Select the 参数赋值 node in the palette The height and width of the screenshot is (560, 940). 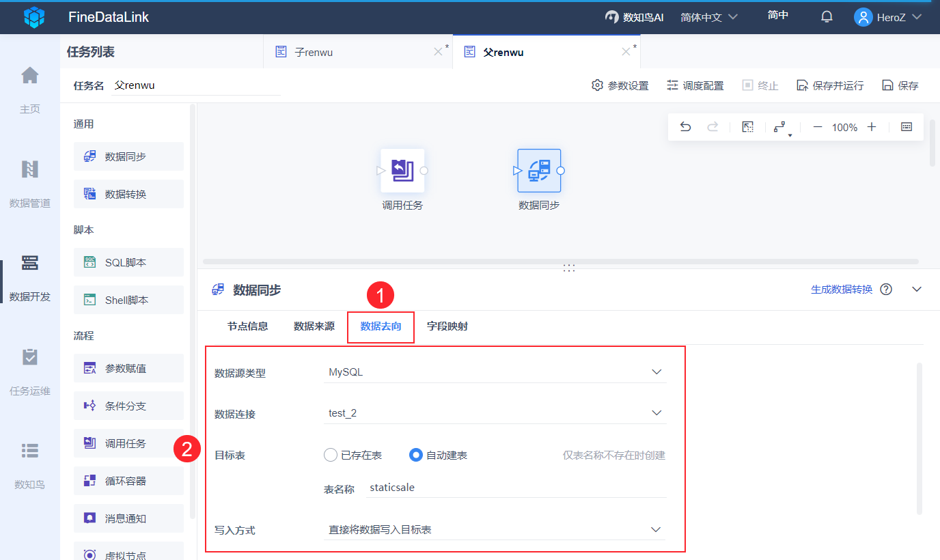click(x=128, y=368)
